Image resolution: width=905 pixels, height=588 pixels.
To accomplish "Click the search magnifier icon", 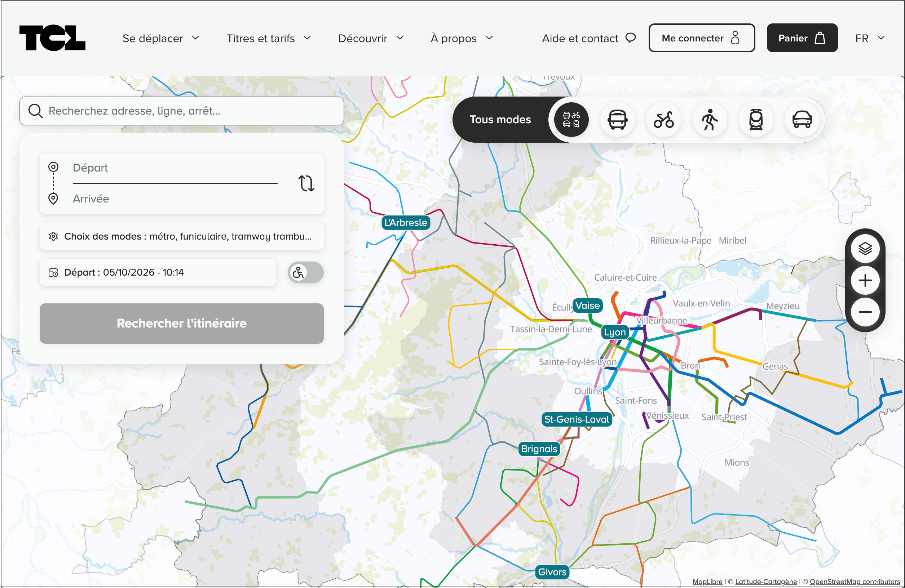I will point(36,111).
